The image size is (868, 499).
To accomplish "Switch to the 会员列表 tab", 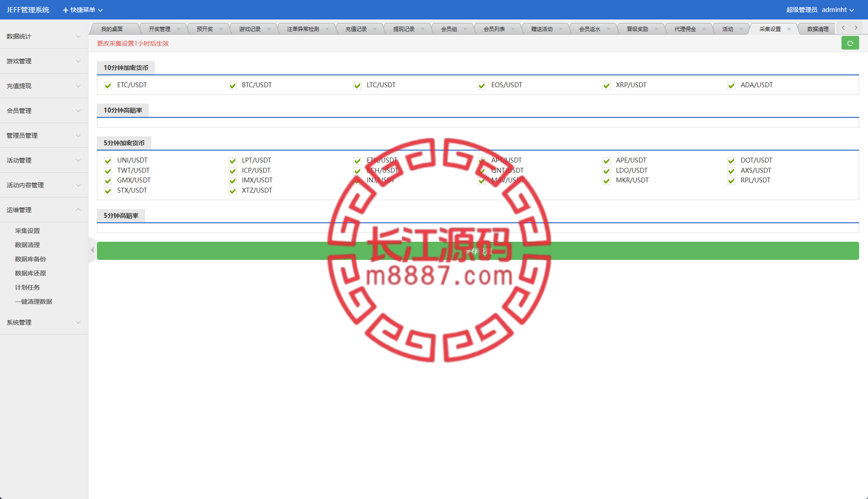I will (494, 29).
